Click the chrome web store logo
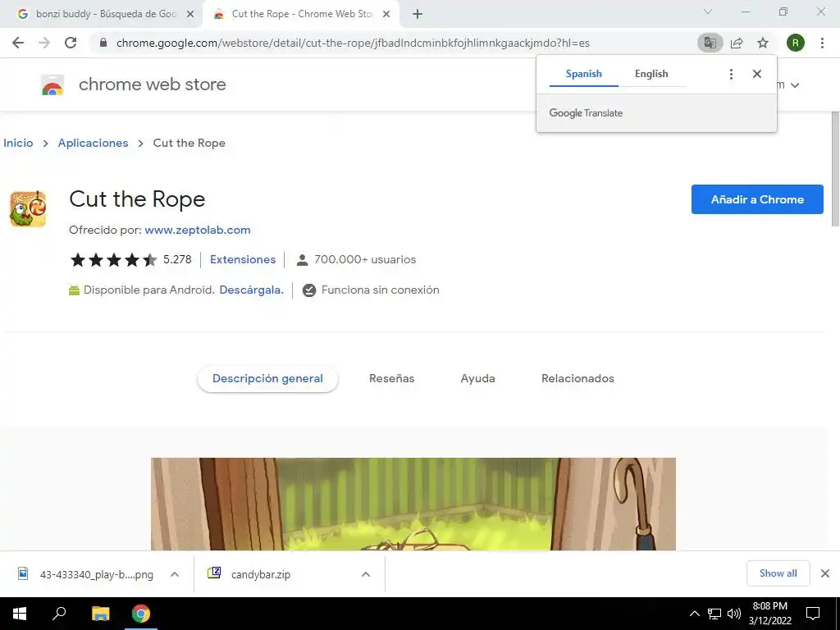The image size is (840, 630). pyautogui.click(x=52, y=84)
